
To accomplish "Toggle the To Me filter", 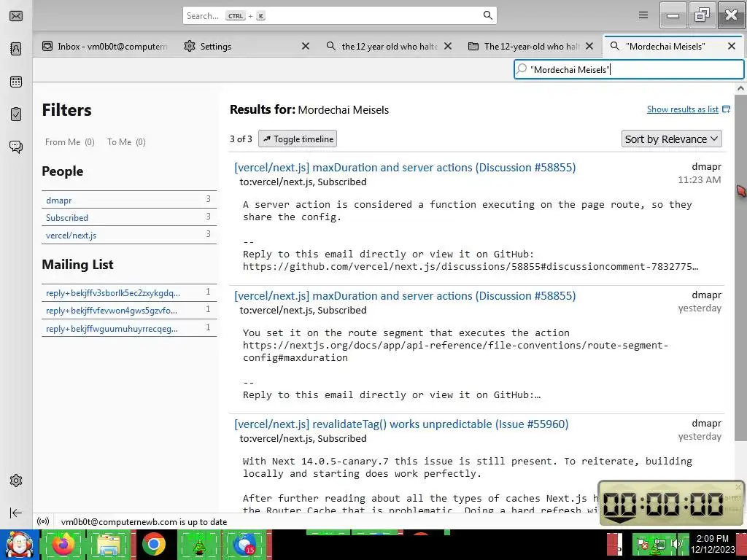I will [x=126, y=142].
